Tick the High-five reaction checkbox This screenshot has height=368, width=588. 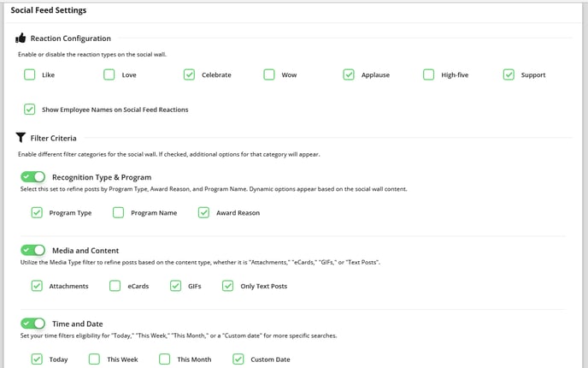point(429,74)
